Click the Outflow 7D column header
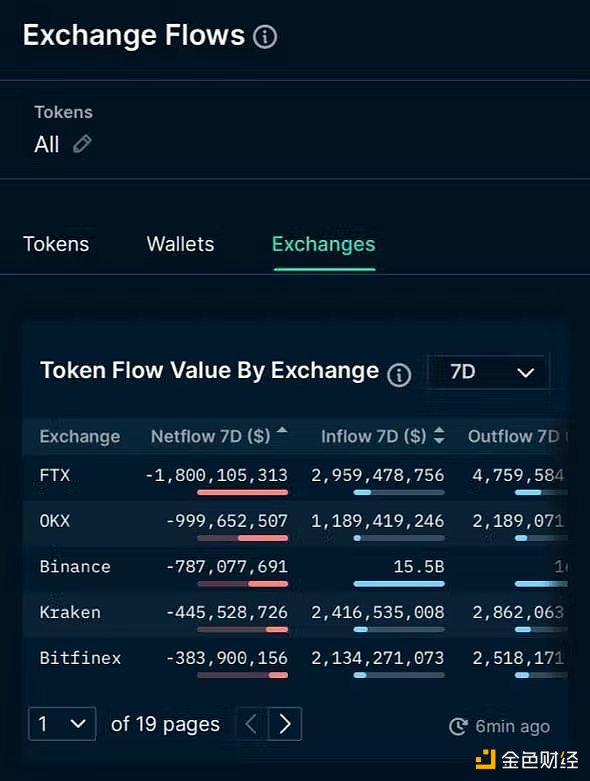Image resolution: width=590 pixels, height=781 pixels. point(514,436)
